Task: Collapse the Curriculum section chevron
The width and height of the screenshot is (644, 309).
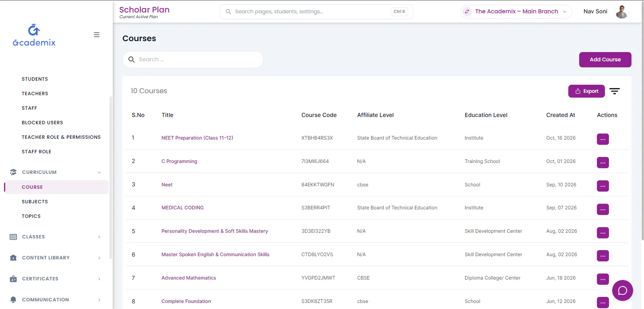Action: [x=99, y=172]
